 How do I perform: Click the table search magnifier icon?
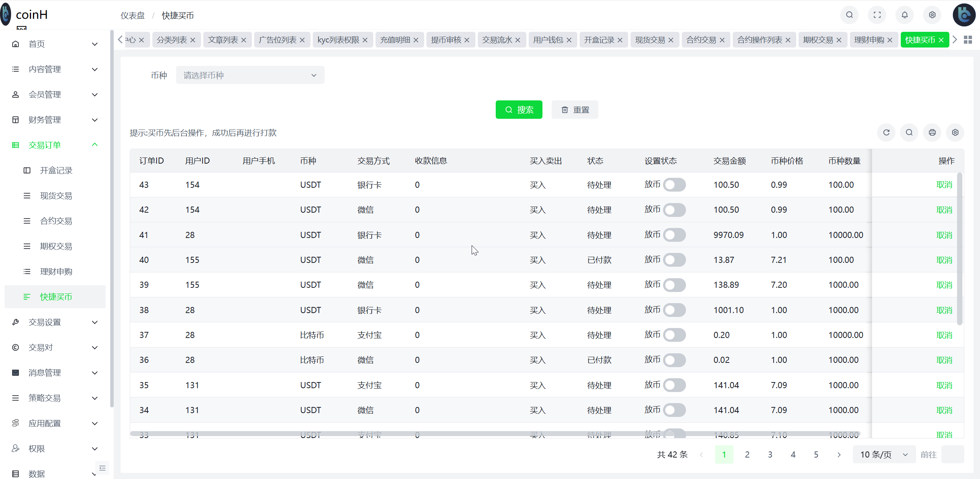point(909,133)
